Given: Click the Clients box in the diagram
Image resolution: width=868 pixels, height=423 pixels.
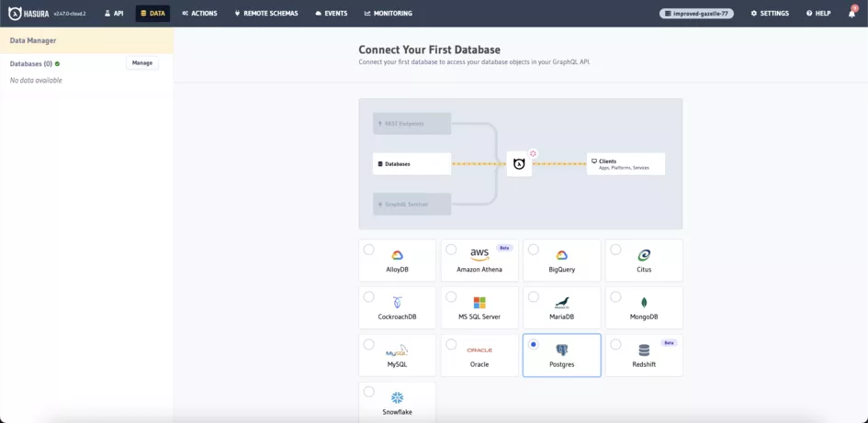Looking at the screenshot, I should tap(626, 164).
